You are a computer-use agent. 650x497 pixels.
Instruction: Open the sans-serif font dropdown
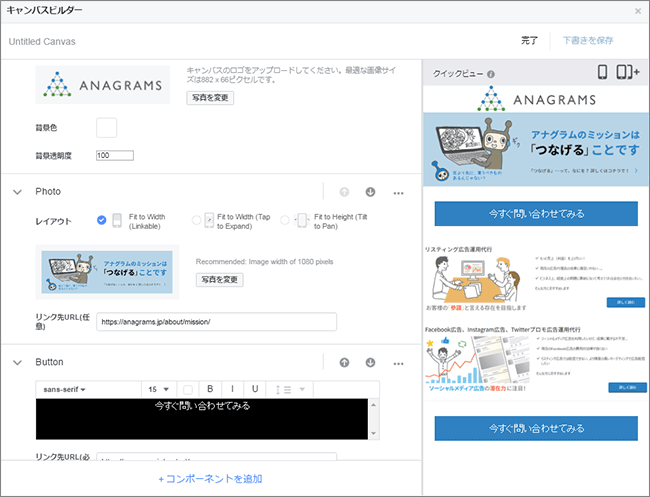[88, 389]
